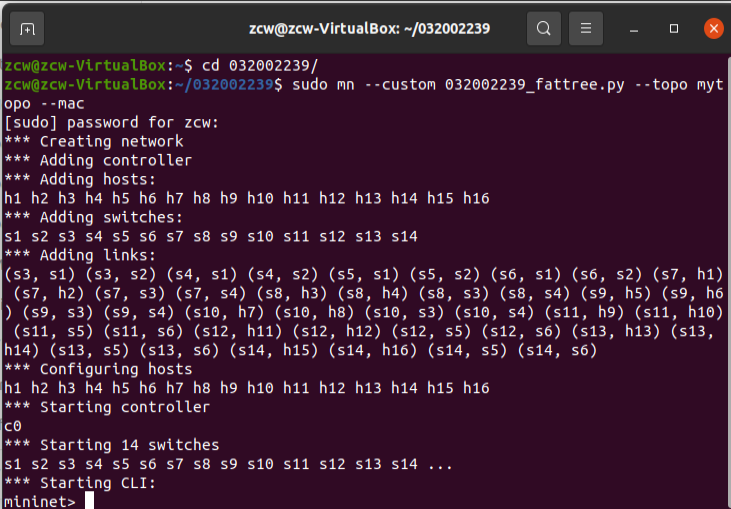Viewport: 731px width, 509px height.
Task: Click at the mininet> prompt cursor
Action: pos(89,501)
